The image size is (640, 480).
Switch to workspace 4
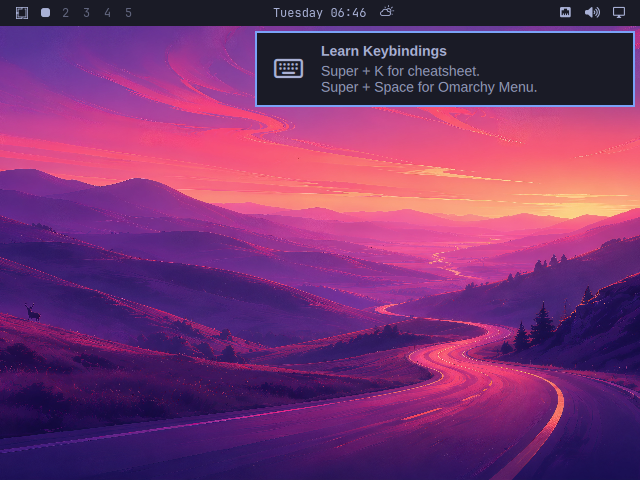tap(107, 13)
